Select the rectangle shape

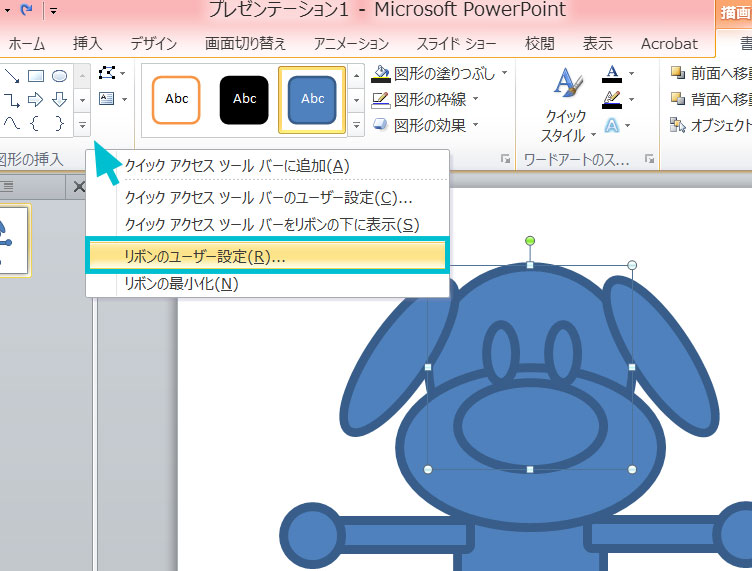point(36,76)
